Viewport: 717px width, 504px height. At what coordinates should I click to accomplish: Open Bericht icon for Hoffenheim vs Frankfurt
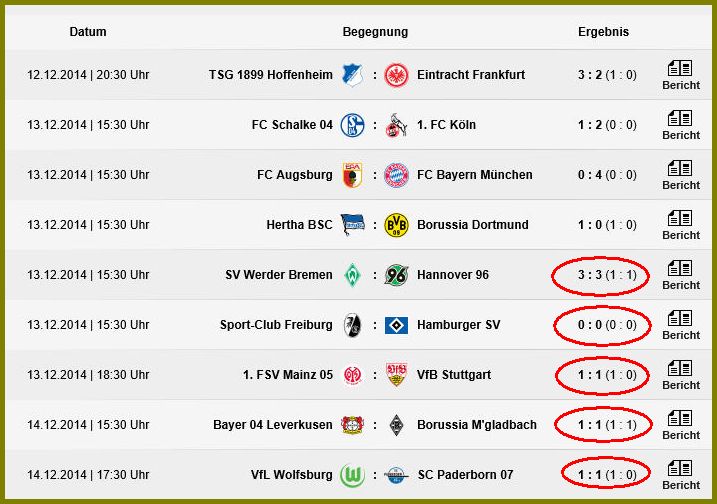(x=680, y=69)
